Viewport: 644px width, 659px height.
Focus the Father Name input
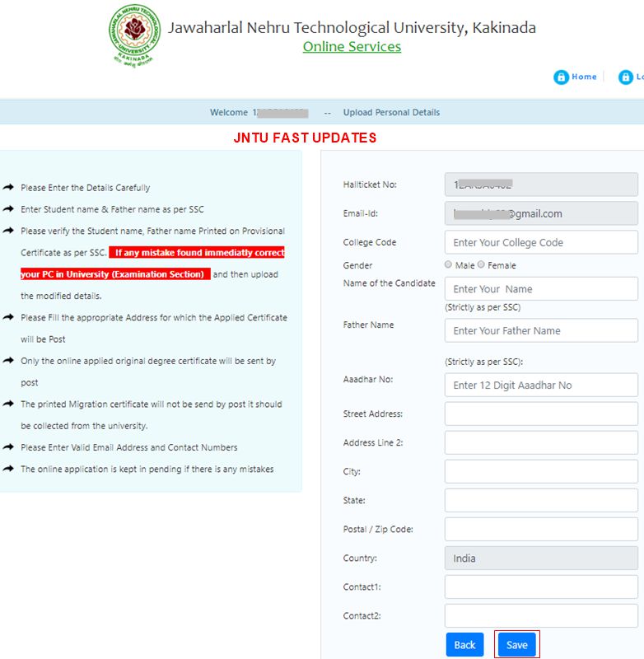[541, 330]
